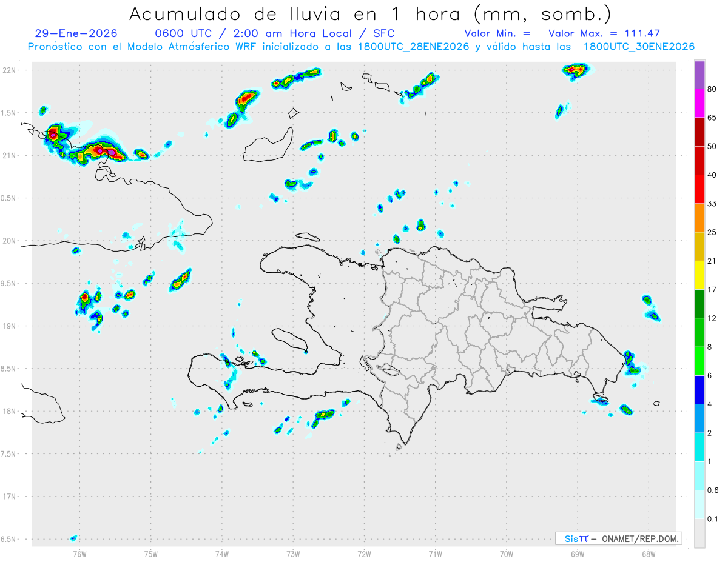Click the cyan segment between 1 and 2
The image size is (728, 562).
coord(699,447)
